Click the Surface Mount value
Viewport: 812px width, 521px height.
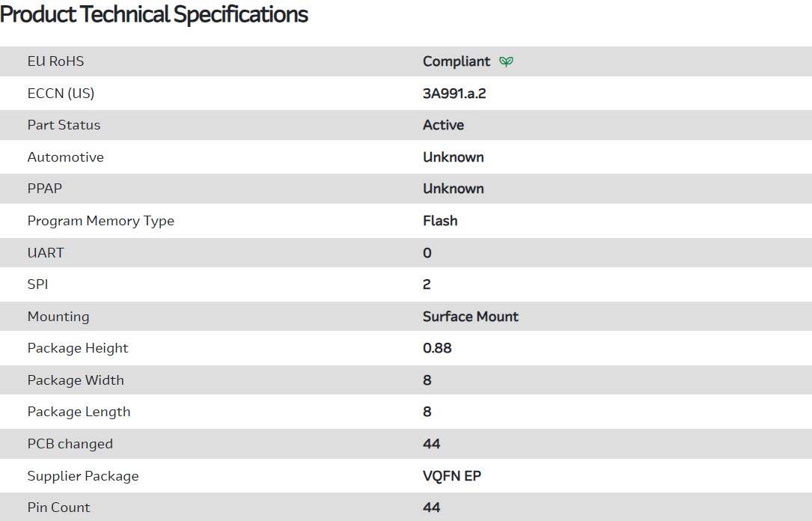pyautogui.click(x=471, y=317)
